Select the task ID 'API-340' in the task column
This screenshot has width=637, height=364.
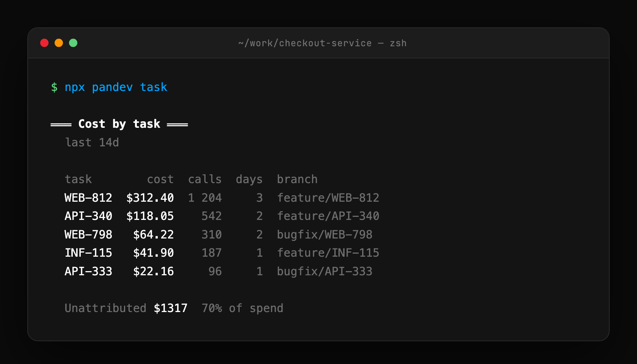(88, 216)
